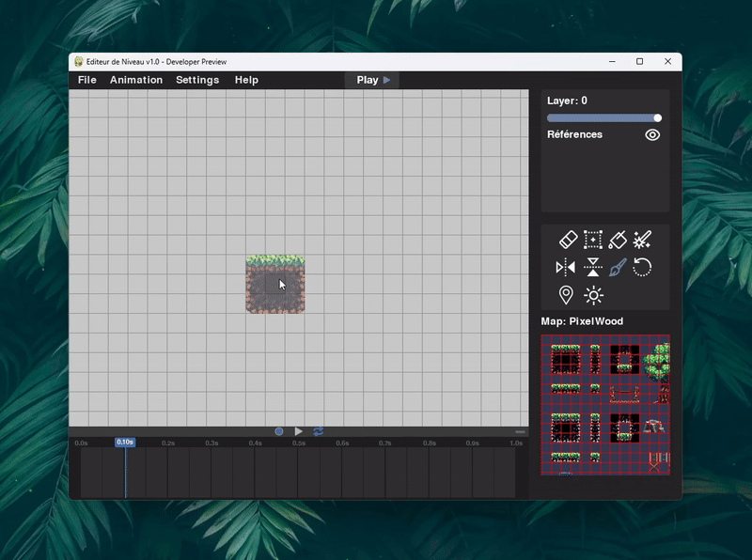The height and width of the screenshot is (560, 752).
Task: Flip the tile vertically
Action: pos(593,267)
